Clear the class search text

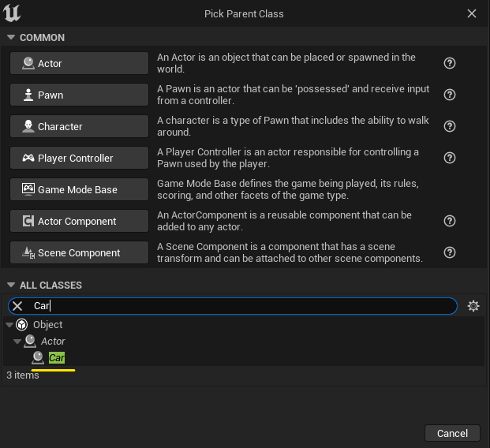pyautogui.click(x=17, y=306)
